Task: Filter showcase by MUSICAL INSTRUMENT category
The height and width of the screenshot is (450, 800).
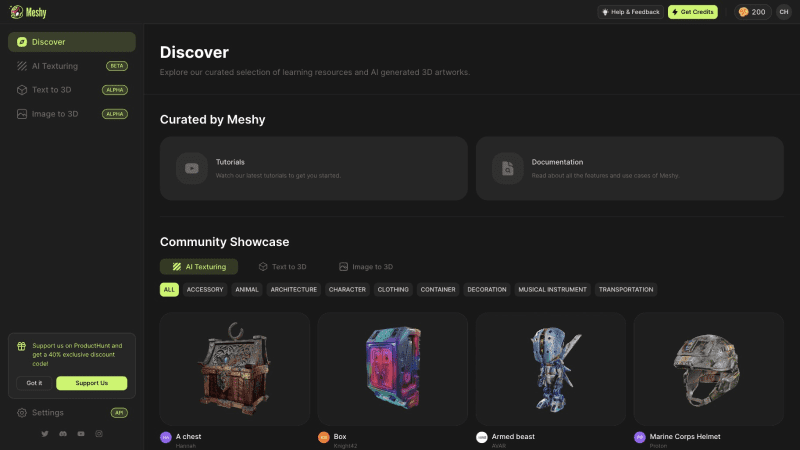Action: 553,290
